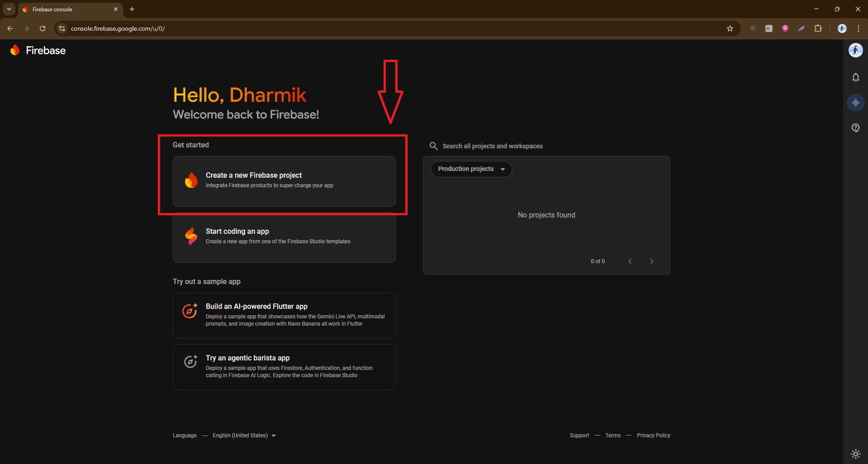This screenshot has height=464, width=868.
Task: Click the 'Get started' heading
Action: (191, 145)
